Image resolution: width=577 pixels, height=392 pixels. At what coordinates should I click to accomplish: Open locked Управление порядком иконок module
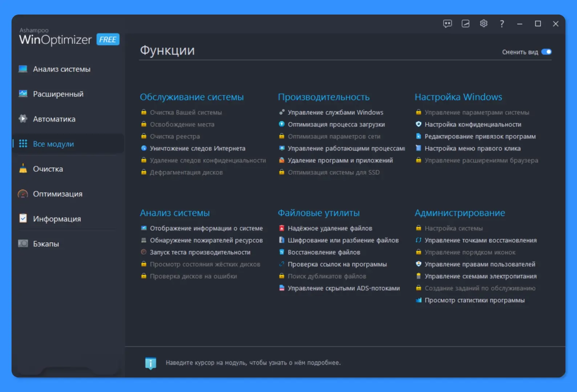pyautogui.click(x=470, y=252)
